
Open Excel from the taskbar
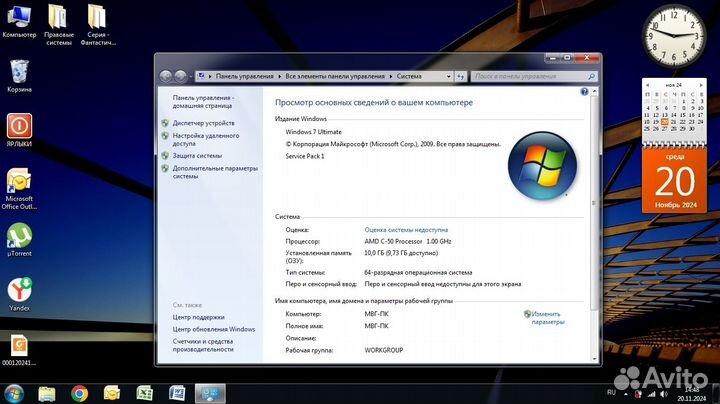pyautogui.click(x=144, y=393)
